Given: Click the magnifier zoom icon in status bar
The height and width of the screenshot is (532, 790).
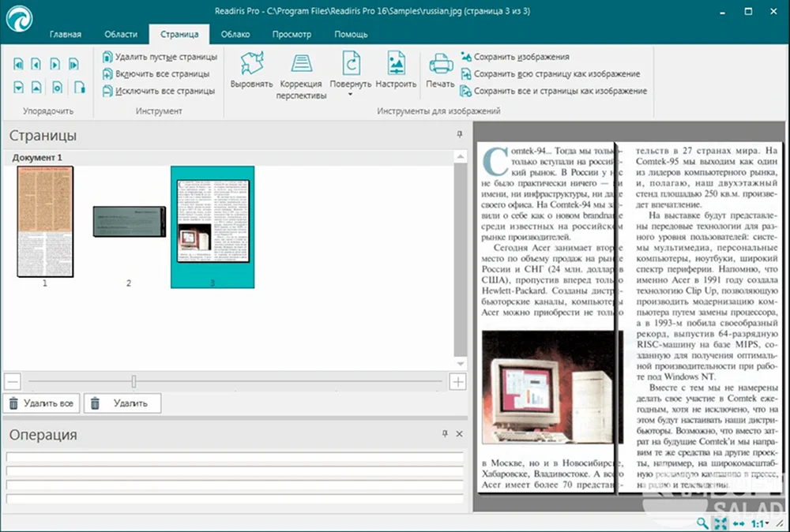Looking at the screenshot, I should 702,523.
